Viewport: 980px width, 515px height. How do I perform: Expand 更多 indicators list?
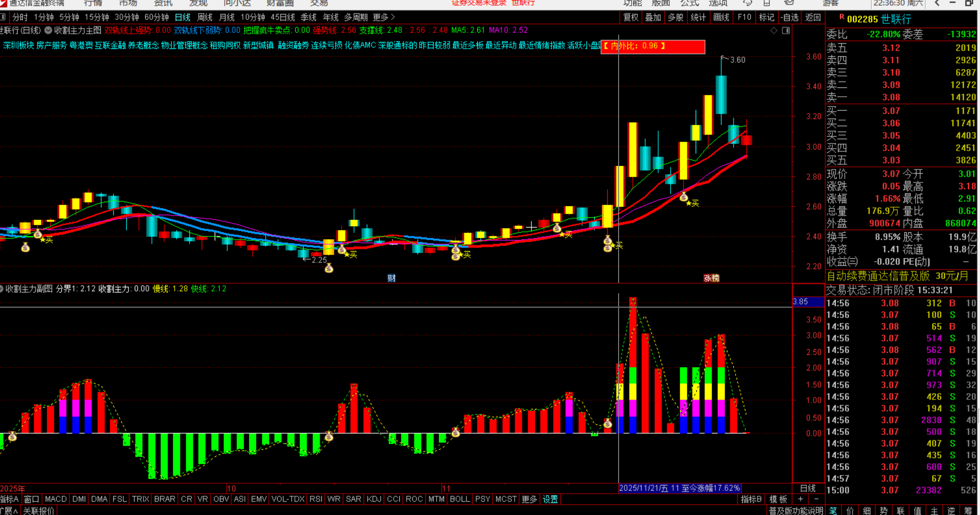pyautogui.click(x=529, y=499)
